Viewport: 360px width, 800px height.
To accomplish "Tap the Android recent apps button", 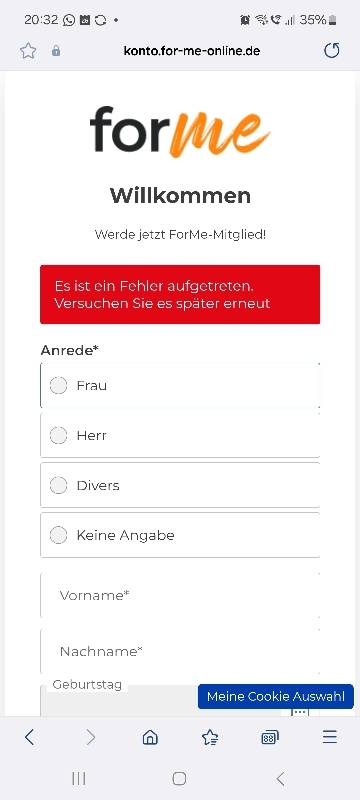I will pos(79,778).
